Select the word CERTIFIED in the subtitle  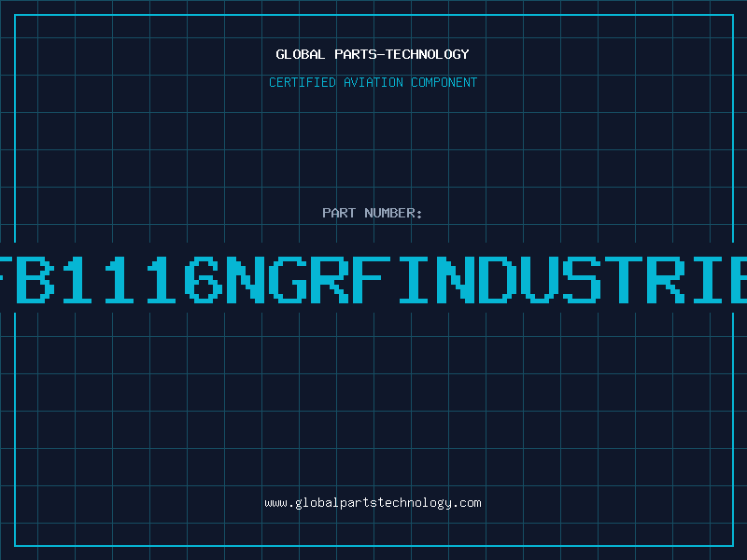(x=301, y=82)
